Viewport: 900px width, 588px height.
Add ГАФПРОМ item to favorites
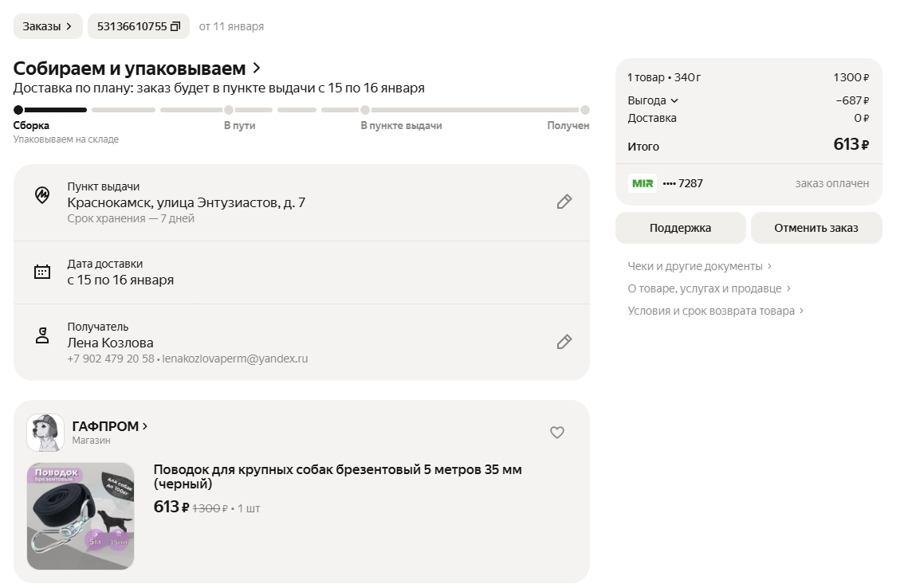[x=557, y=433]
